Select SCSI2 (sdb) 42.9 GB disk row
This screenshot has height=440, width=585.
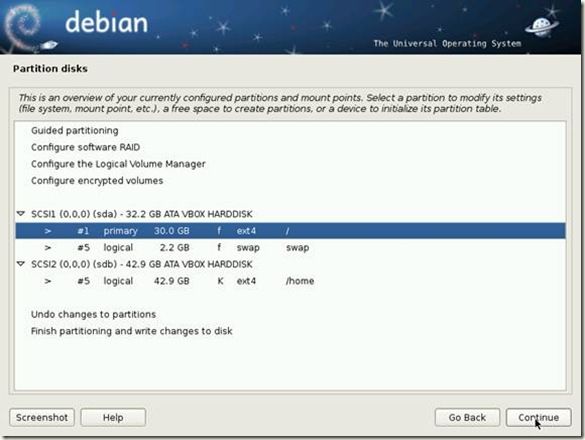click(290, 264)
